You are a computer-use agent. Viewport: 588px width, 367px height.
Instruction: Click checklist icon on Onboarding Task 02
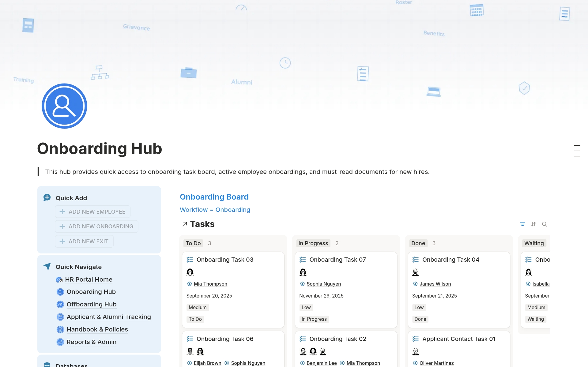pos(303,339)
